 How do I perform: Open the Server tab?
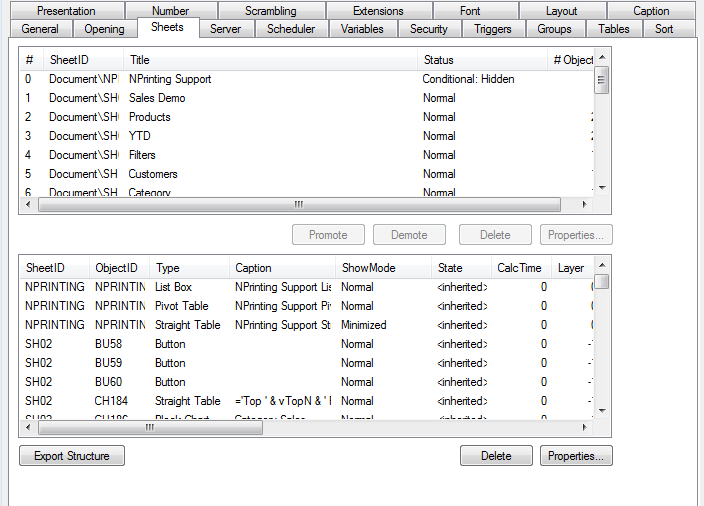pos(225,29)
